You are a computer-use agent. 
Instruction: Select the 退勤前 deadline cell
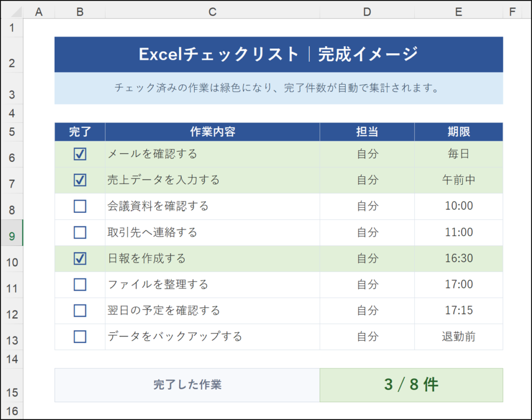click(x=459, y=337)
